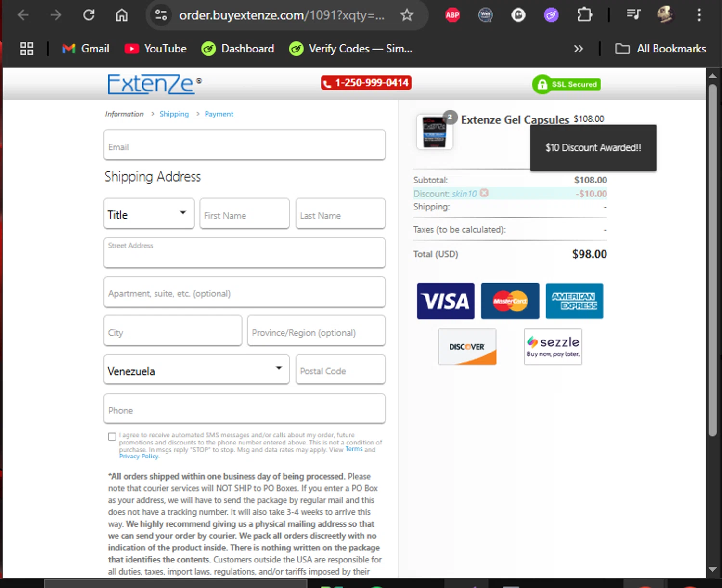722x588 pixels.
Task: Remove the skin10 discount code
Action: coord(484,193)
